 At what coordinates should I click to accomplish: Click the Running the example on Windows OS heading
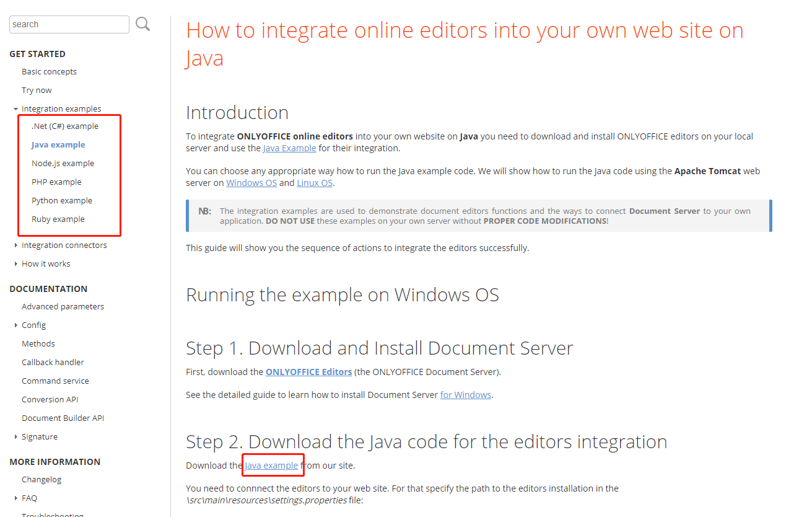point(343,294)
